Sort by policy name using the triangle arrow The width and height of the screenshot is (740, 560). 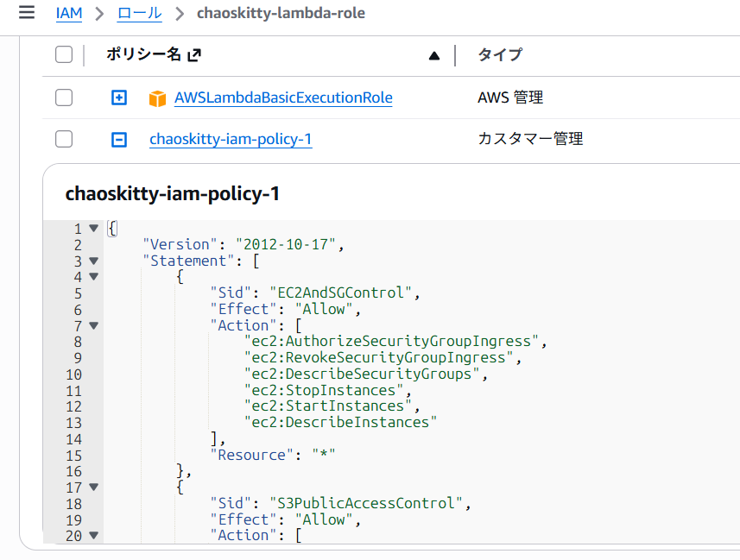(x=434, y=56)
